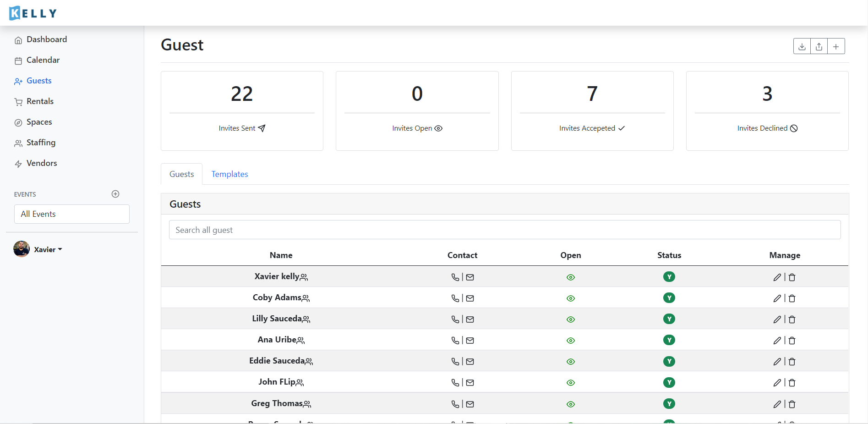
Task: Delete Greg Thomas with the trash icon
Action: [792, 404]
